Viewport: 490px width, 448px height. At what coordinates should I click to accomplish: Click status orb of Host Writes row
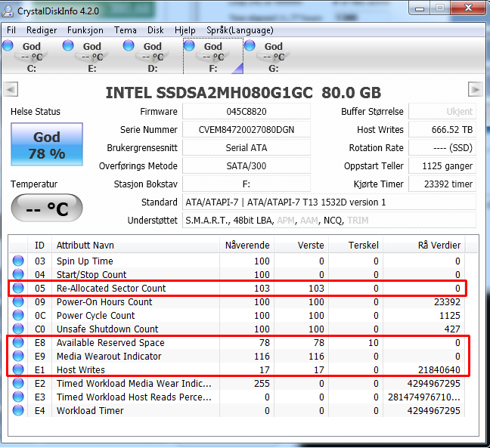point(18,369)
